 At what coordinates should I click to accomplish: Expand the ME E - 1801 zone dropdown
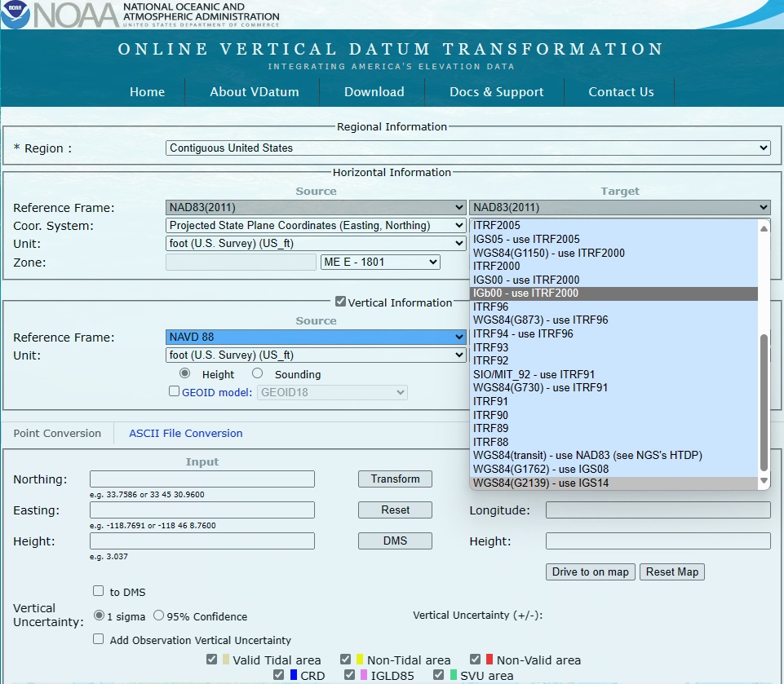tap(380, 262)
